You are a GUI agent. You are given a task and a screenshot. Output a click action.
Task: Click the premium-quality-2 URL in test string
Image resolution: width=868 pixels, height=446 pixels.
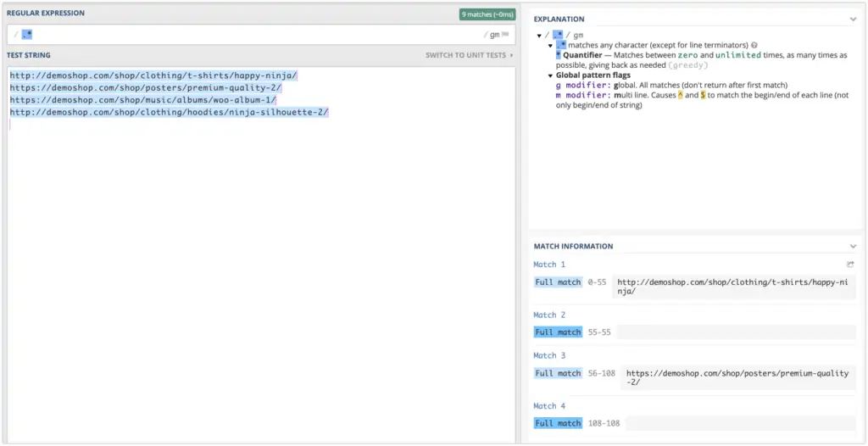click(x=146, y=88)
